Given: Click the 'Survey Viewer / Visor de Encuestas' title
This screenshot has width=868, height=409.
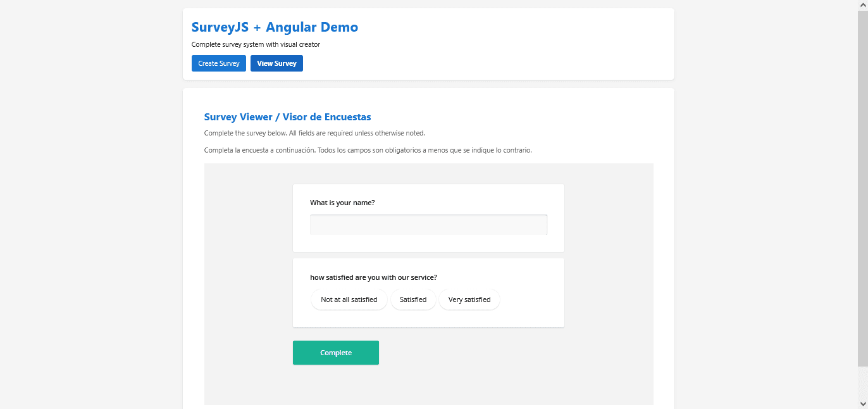Looking at the screenshot, I should [x=287, y=117].
